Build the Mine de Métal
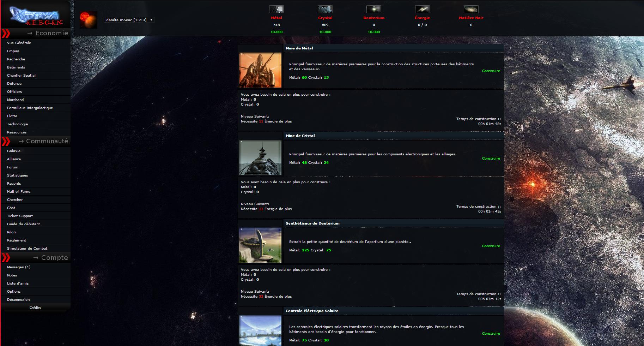 tap(491, 71)
